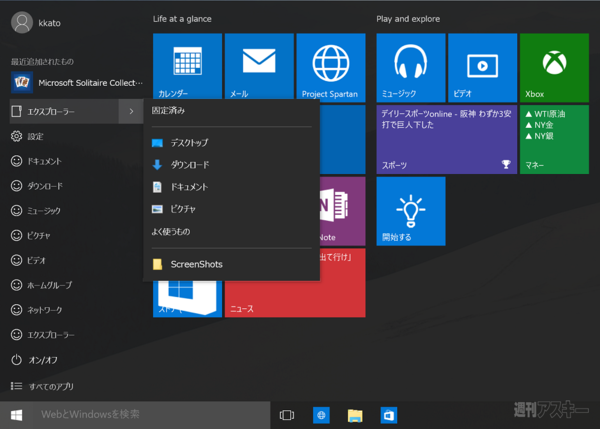Open the Money (マネー) tile
Viewport: 600px width, 429px height.
554,140
